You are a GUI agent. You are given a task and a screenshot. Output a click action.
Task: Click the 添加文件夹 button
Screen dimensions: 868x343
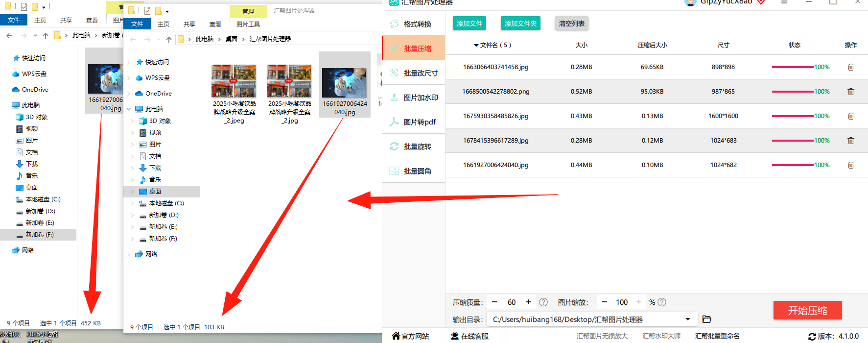coord(520,24)
